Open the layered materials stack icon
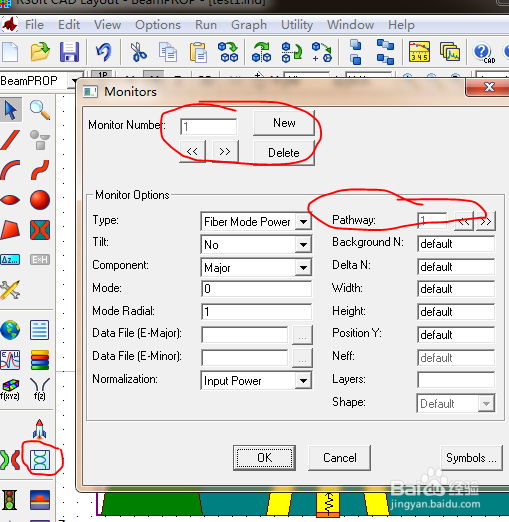Image resolution: width=509 pixels, height=522 pixels. pyautogui.click(x=40, y=360)
